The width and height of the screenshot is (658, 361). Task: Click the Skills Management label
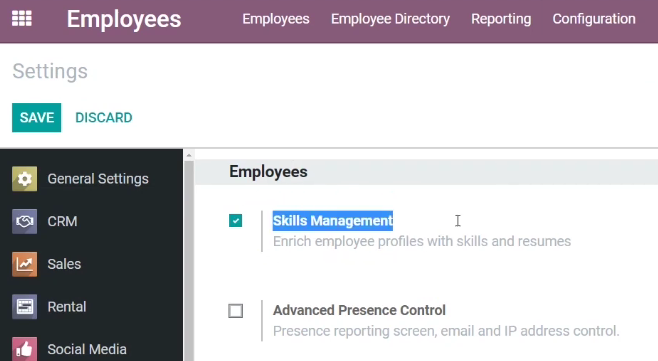(333, 221)
